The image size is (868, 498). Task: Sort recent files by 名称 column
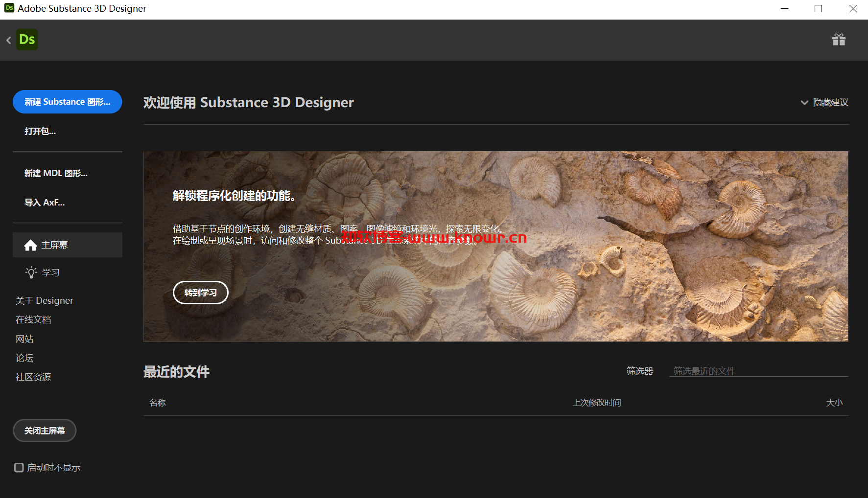tap(158, 403)
